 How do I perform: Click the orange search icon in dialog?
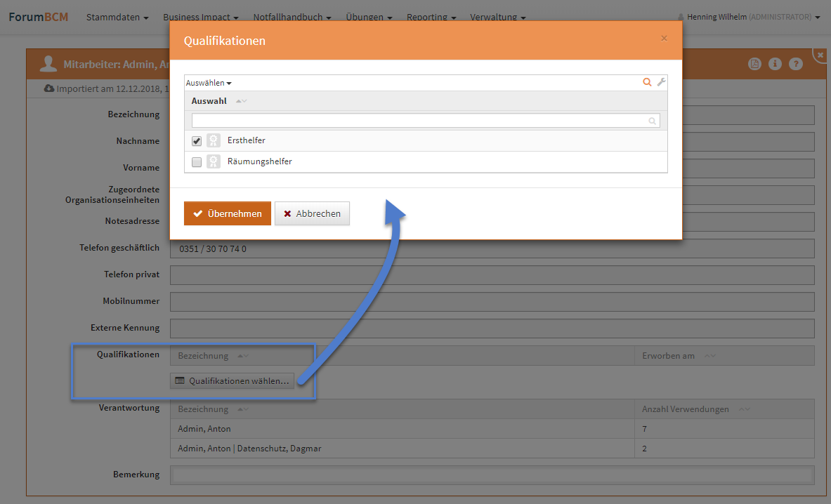(x=647, y=82)
